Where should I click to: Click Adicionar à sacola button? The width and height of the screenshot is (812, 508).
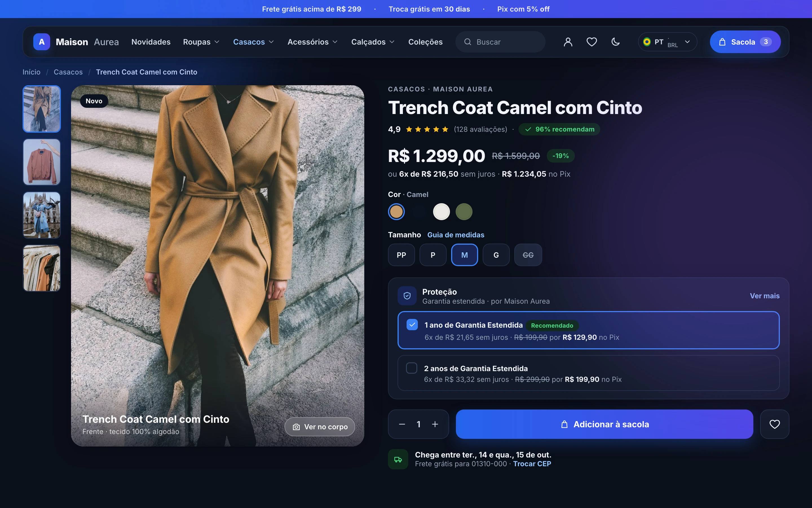point(604,424)
